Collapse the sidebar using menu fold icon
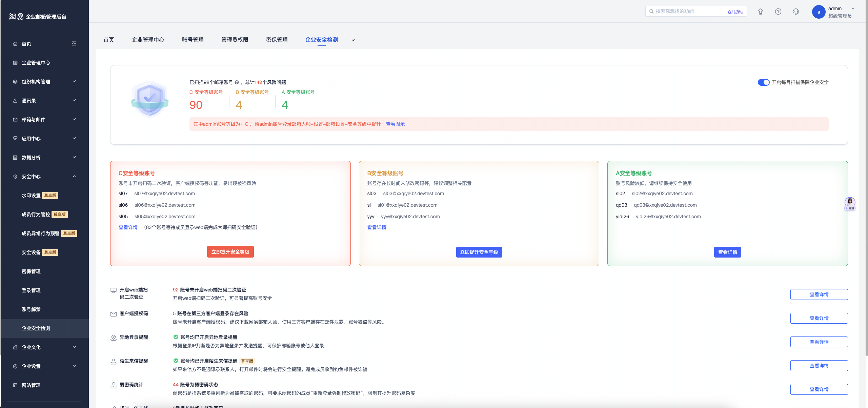Screen dimensions: 868x408 point(74,43)
